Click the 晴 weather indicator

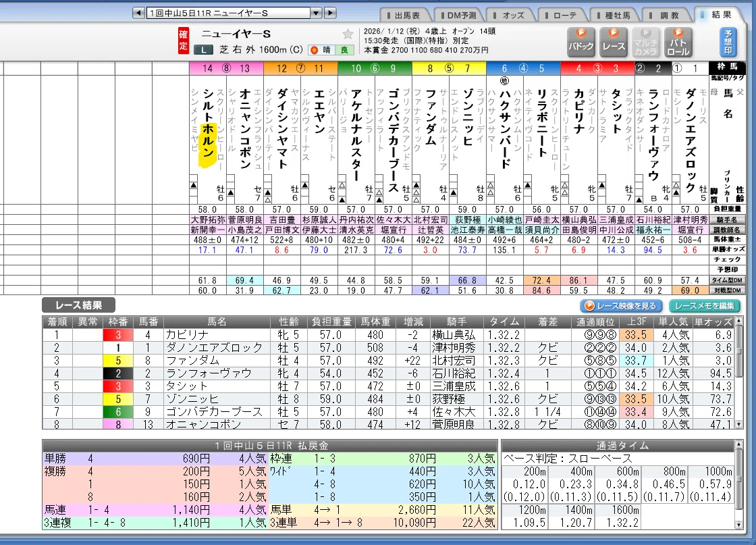coord(321,50)
